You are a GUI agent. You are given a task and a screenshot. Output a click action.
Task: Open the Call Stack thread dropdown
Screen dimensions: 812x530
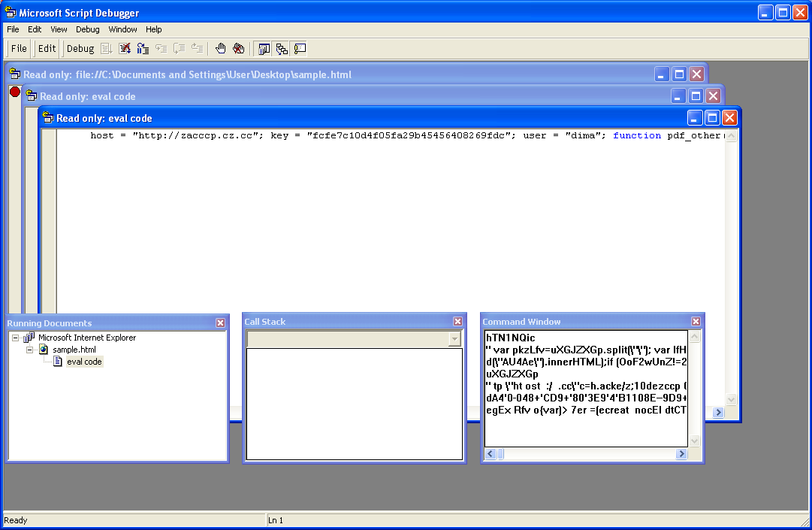tap(454, 339)
